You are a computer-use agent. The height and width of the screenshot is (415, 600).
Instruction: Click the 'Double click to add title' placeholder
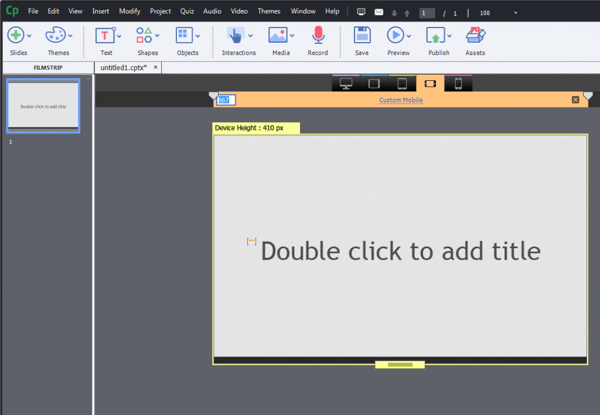point(401,251)
